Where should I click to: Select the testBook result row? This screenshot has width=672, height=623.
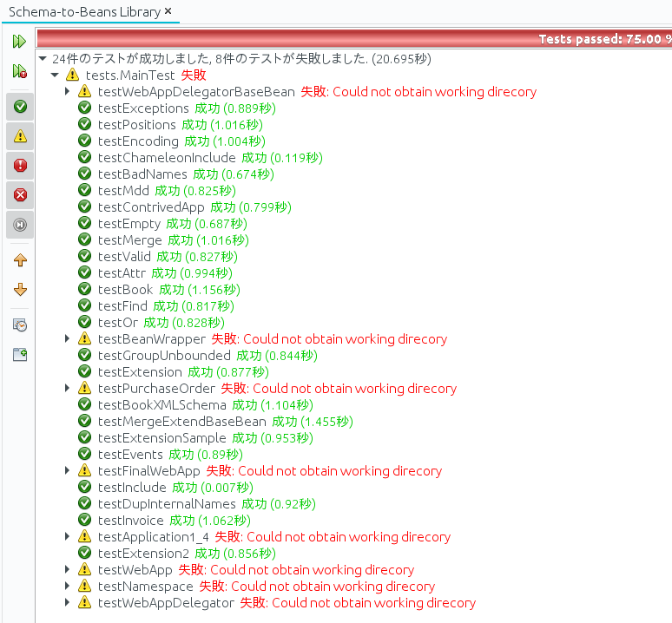click(x=159, y=290)
